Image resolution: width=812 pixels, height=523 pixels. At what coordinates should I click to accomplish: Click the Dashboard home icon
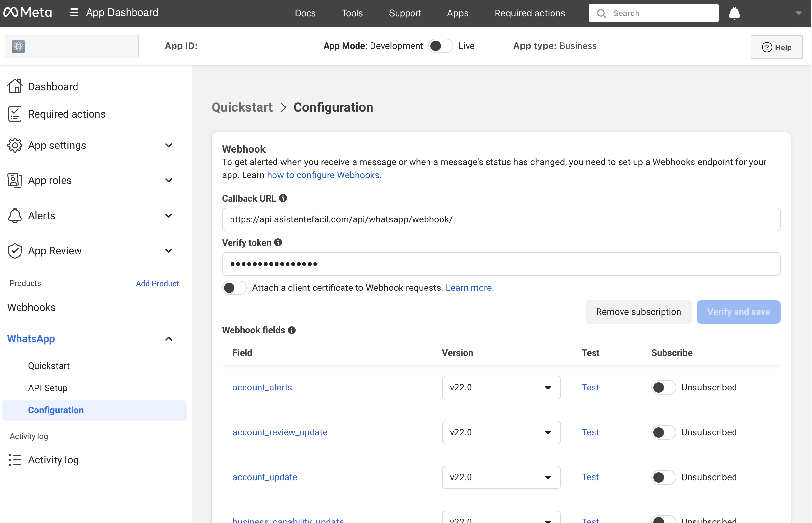click(x=14, y=86)
